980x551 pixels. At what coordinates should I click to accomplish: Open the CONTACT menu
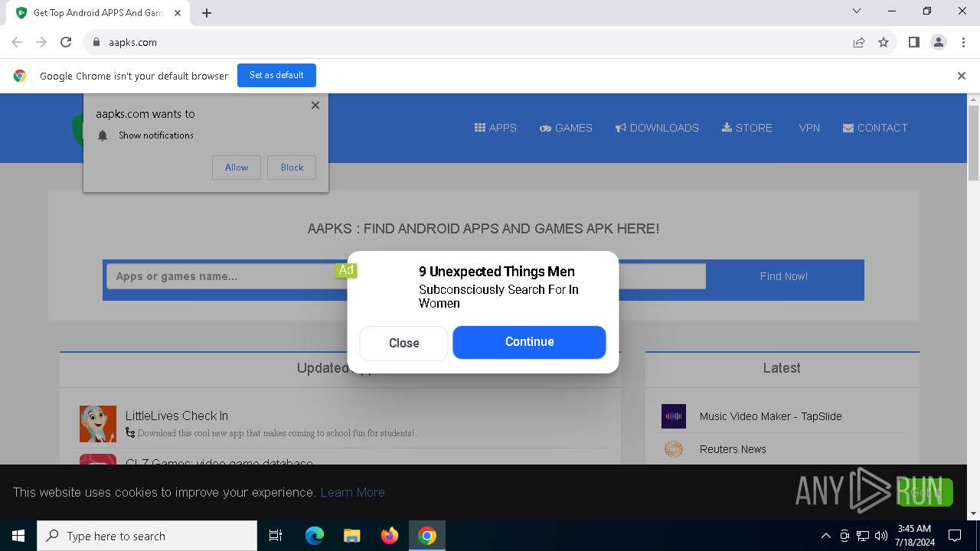(875, 128)
